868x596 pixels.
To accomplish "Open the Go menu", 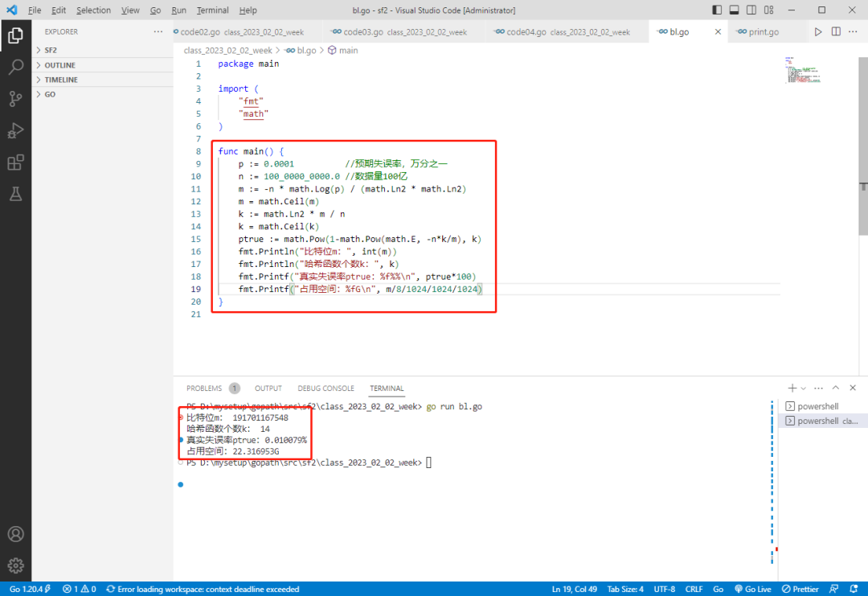I will point(156,10).
